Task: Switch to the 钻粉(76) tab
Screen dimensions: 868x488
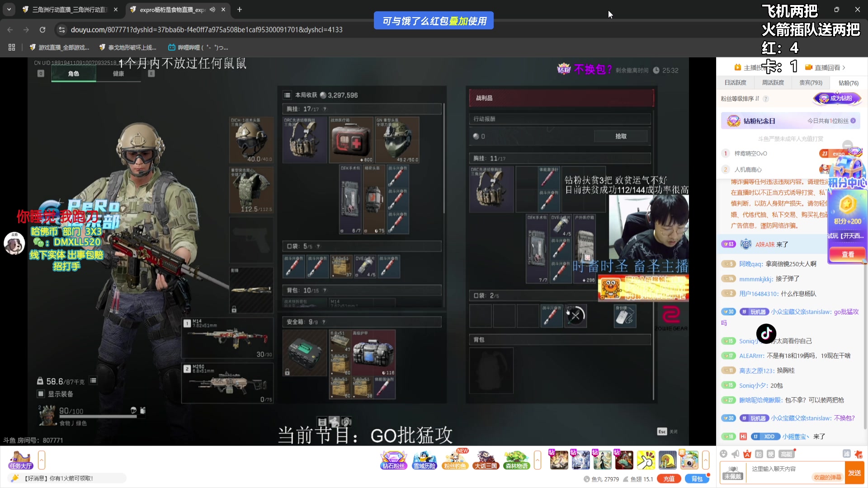Action: 849,83
